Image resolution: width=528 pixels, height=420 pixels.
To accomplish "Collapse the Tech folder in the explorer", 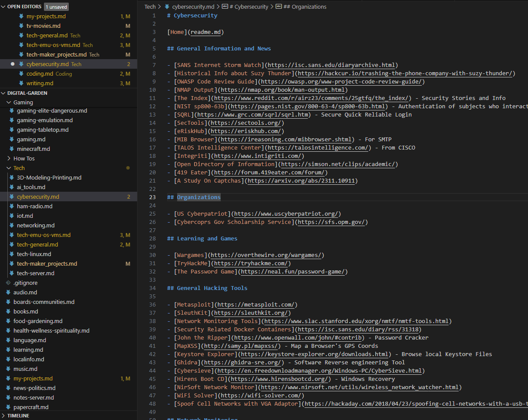I will tap(9, 168).
